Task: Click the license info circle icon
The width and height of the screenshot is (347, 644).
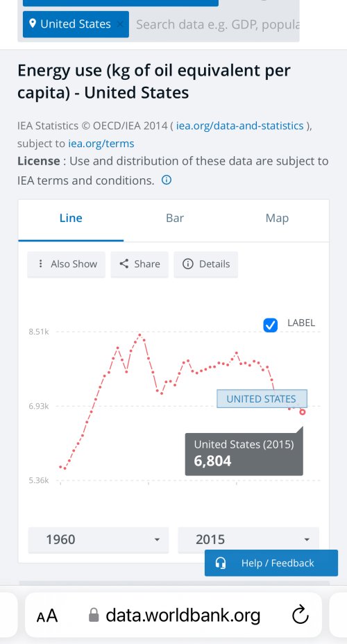Action: click(x=167, y=180)
